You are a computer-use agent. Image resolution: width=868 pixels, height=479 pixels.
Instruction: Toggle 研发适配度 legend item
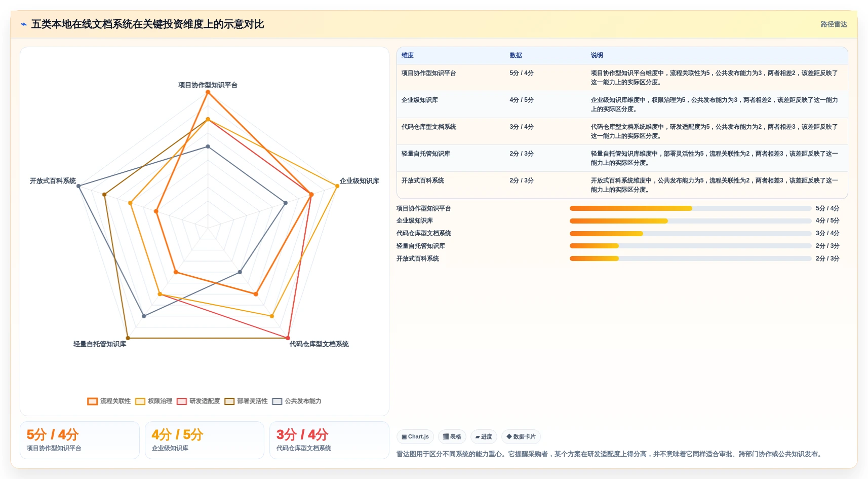(x=199, y=401)
